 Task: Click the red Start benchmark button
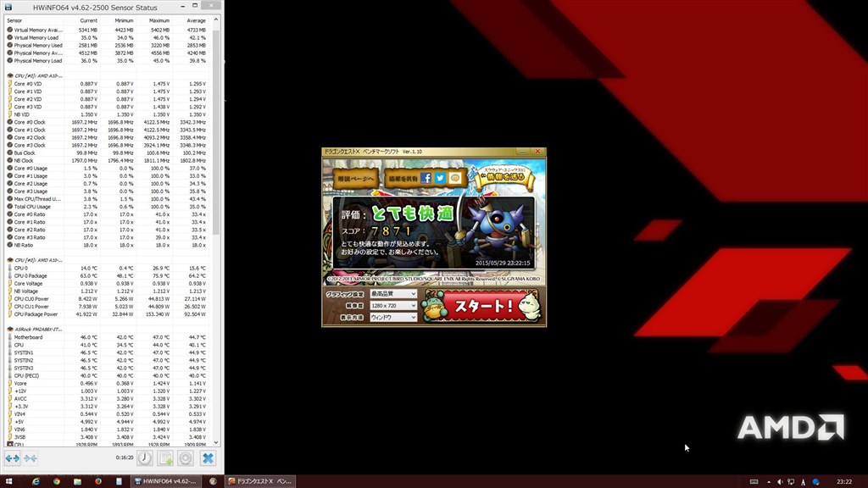[481, 305]
